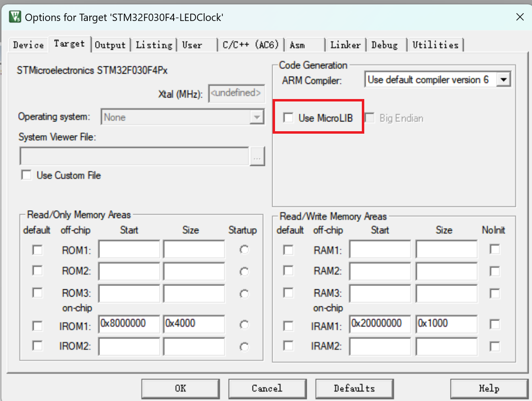Click the Keil uVision icon in title bar
The height and width of the screenshot is (401, 532).
[15, 17]
